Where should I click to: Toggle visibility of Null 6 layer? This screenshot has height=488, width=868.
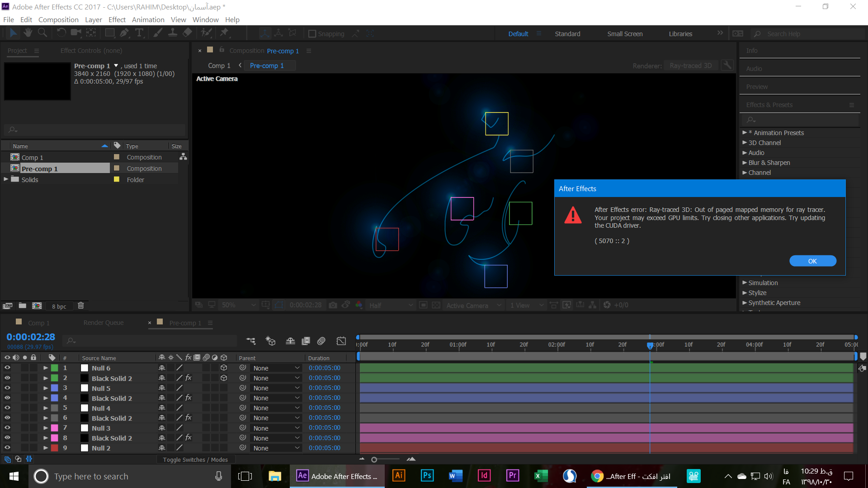pos(7,368)
